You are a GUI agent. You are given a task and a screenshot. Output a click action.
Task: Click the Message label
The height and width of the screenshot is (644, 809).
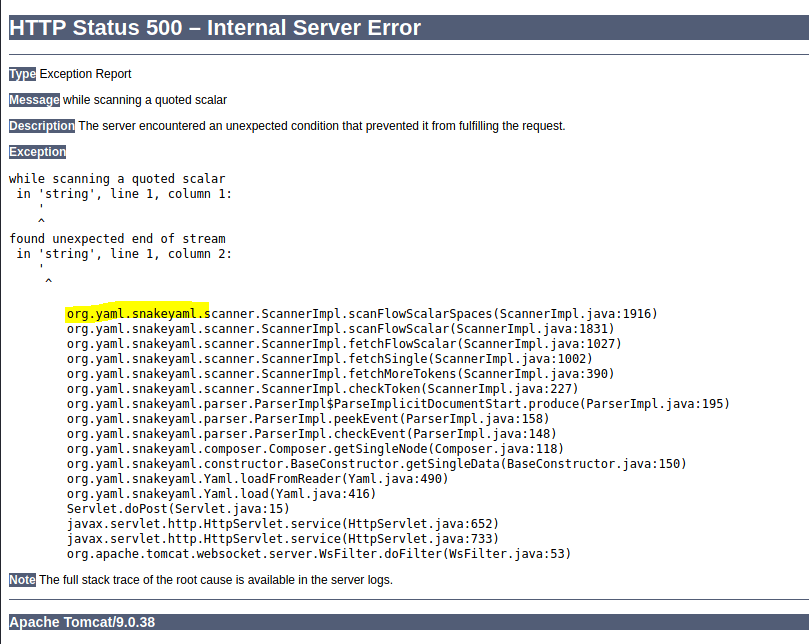click(x=35, y=100)
